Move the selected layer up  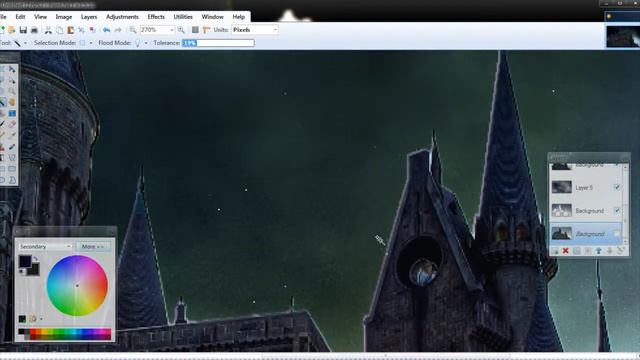point(598,251)
